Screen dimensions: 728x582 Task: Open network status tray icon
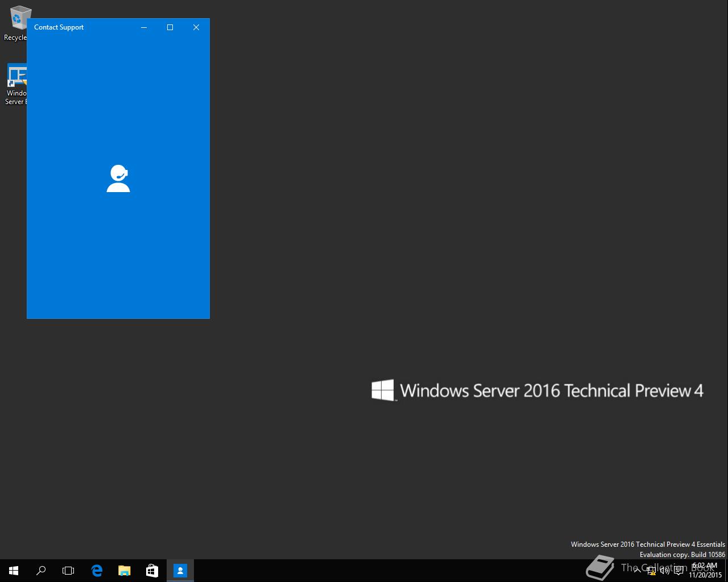click(x=651, y=571)
